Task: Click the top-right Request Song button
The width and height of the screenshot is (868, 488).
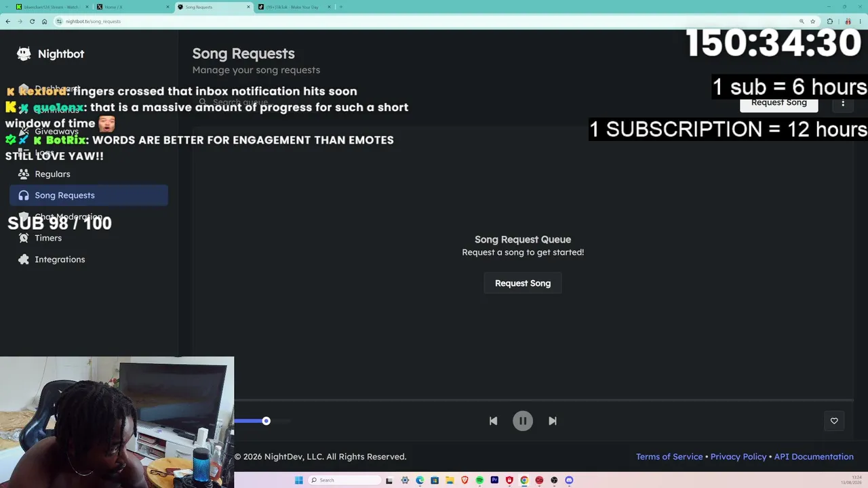Action: [779, 103]
